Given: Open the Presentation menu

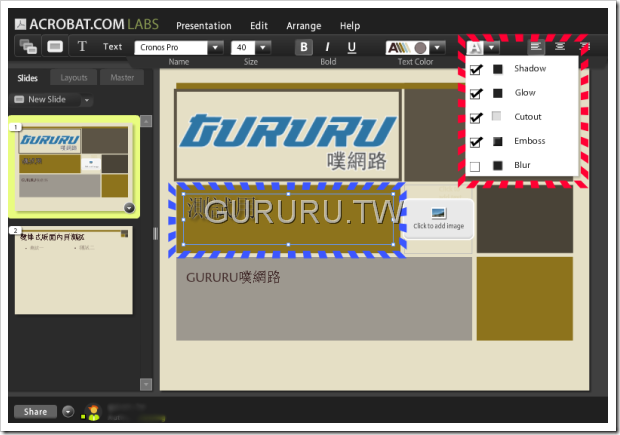Looking at the screenshot, I should (204, 26).
